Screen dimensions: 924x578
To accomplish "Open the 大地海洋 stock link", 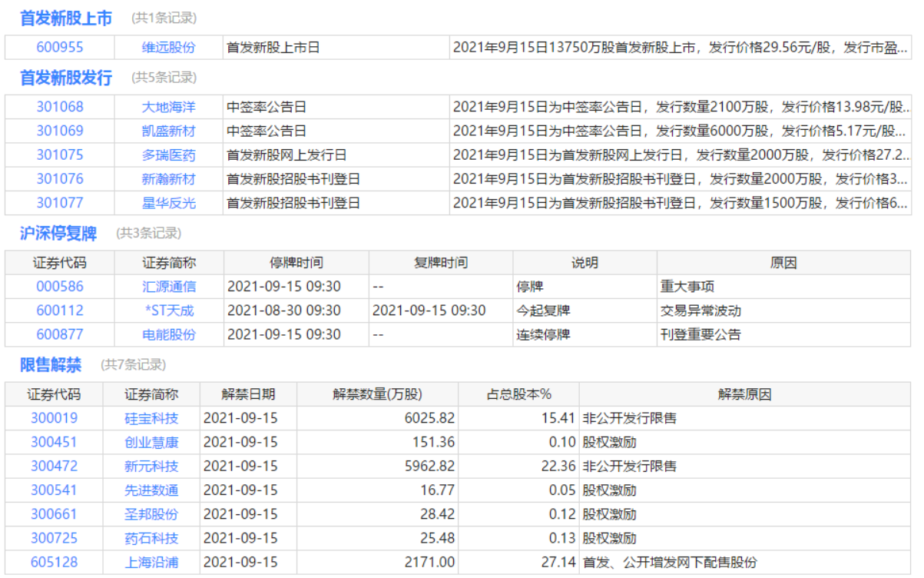I will [x=168, y=107].
